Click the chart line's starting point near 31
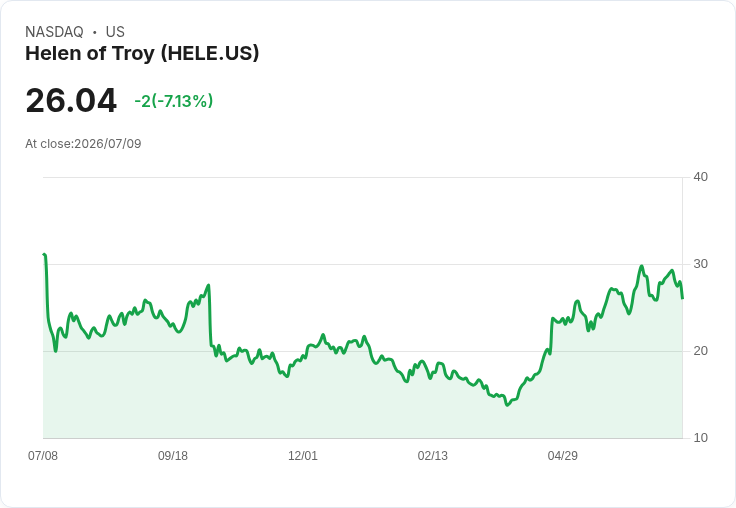736x508 pixels. [44, 254]
